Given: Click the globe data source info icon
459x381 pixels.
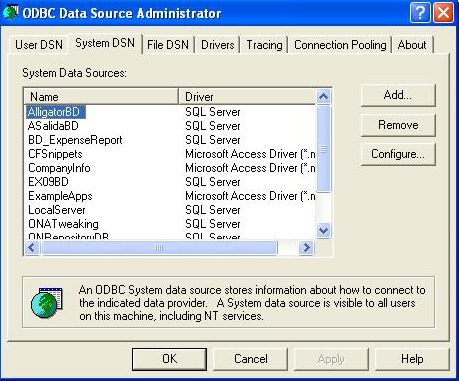Looking at the screenshot, I should pos(47,302).
